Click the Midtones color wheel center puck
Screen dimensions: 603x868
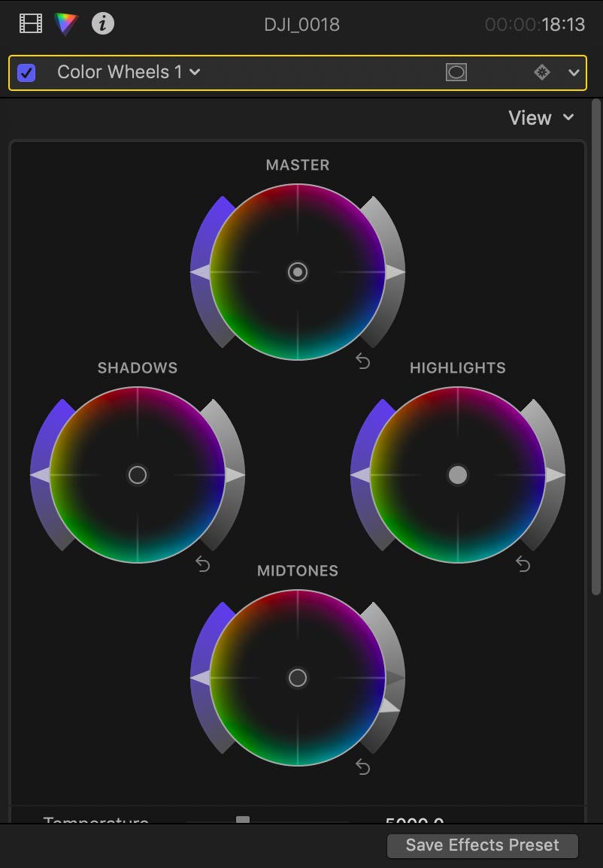297,678
